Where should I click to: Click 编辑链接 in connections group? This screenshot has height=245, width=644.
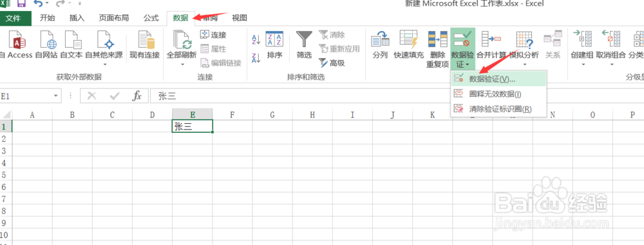coord(220,63)
